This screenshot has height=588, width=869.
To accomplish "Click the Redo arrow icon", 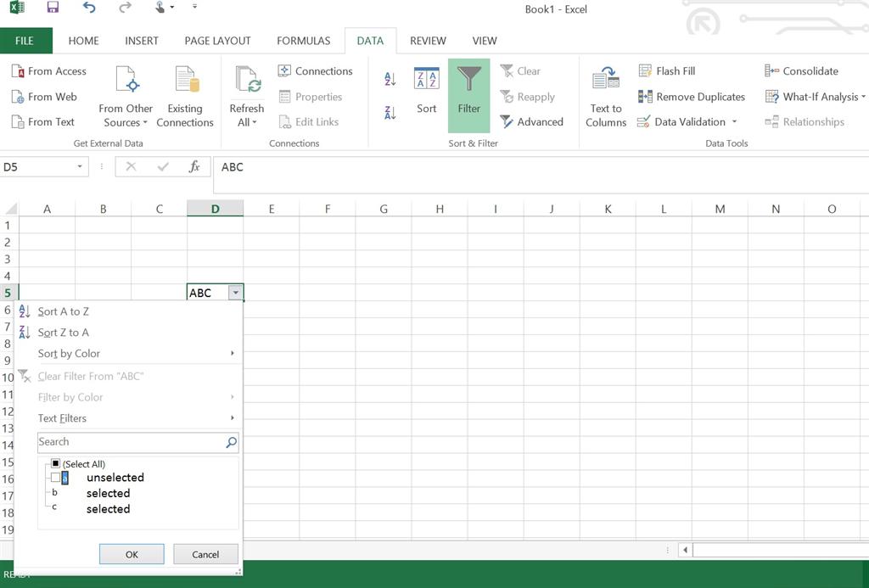I will (126, 7).
